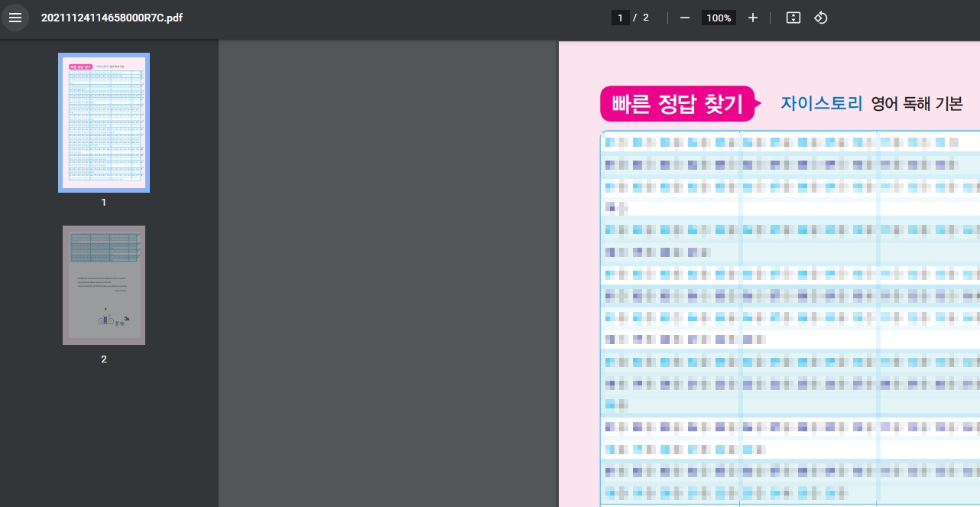Screen dimensions: 980x507
Task: Zoom in with the plus icon
Action: [x=753, y=18]
